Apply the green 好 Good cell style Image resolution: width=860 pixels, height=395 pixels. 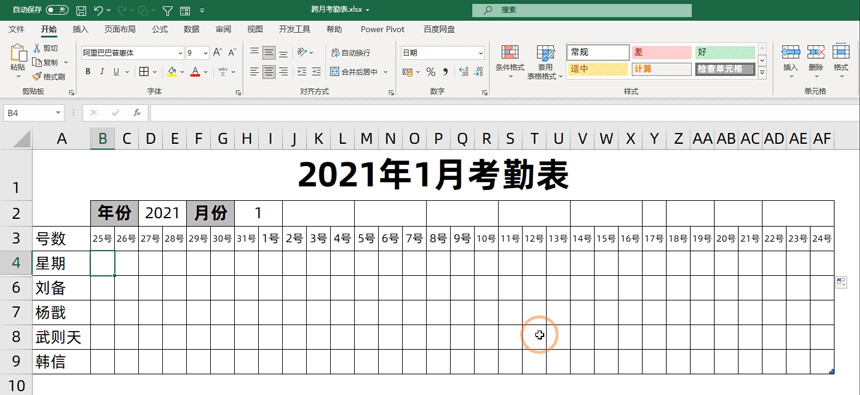click(725, 53)
